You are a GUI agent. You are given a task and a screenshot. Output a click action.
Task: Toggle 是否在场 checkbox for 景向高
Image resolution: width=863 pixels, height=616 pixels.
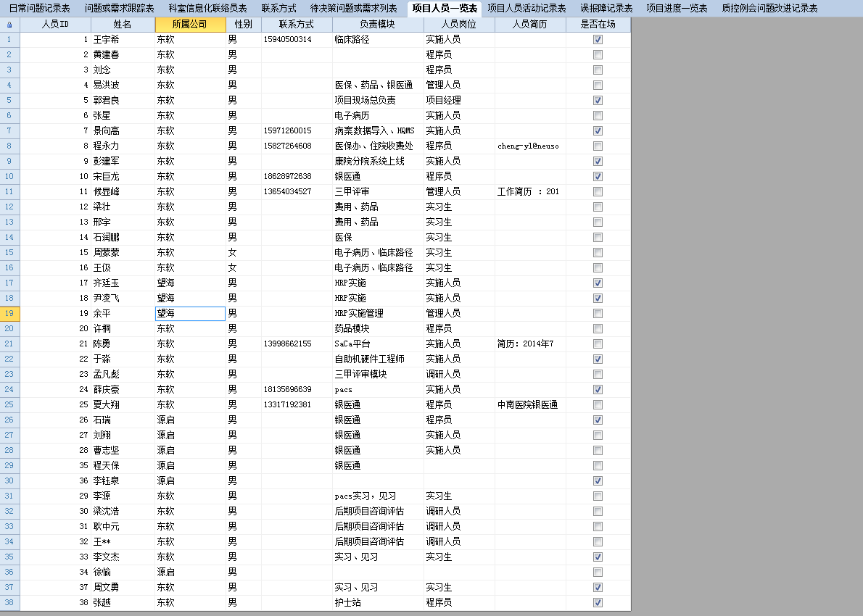coord(598,131)
